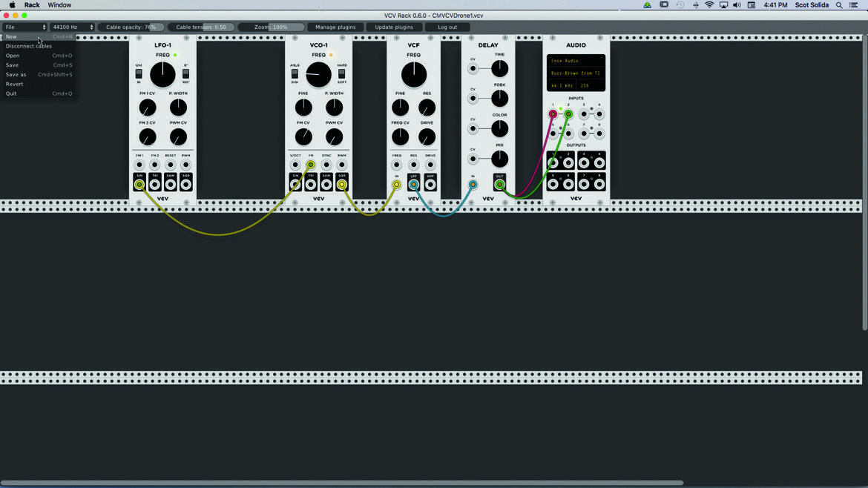This screenshot has height=488, width=868.
Task: Click the Wi-Fi status icon
Action: 709,5
